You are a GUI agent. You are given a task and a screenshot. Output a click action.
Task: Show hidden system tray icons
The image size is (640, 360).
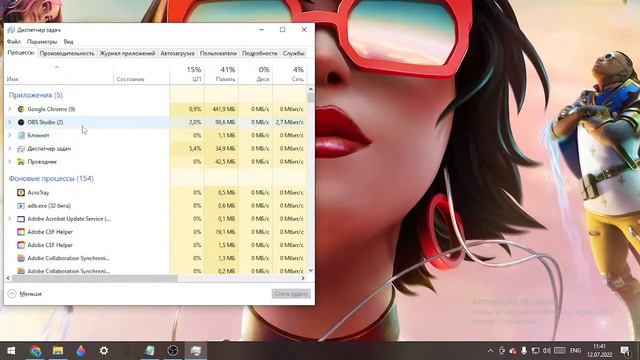pos(491,351)
